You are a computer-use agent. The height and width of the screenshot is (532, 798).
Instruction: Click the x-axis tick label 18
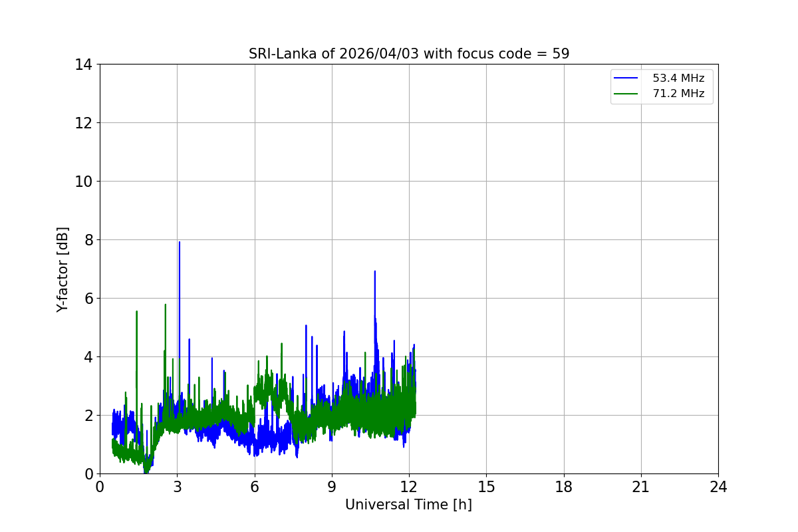(x=564, y=487)
